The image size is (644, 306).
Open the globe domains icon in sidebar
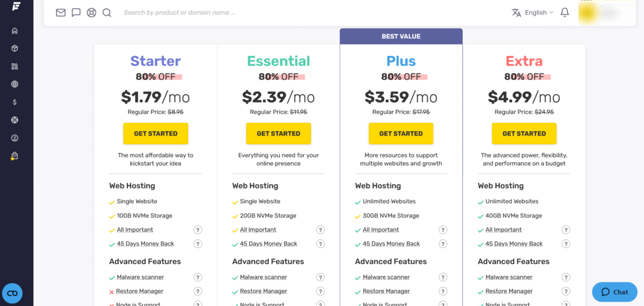click(x=15, y=84)
